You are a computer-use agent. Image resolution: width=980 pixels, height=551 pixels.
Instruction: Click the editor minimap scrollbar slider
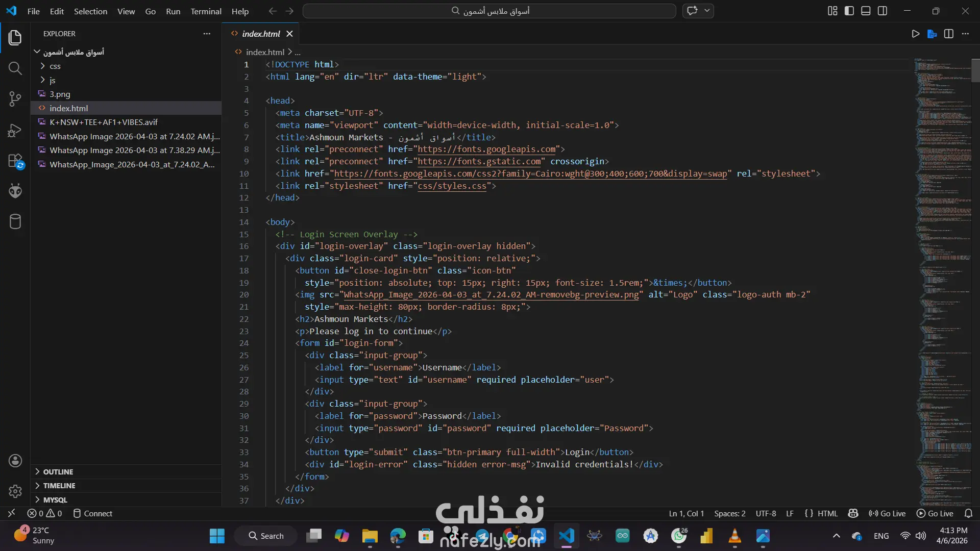[975, 70]
